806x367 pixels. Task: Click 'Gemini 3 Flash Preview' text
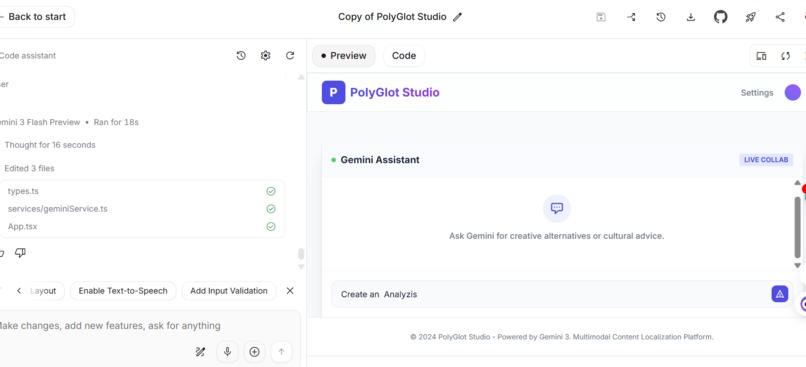click(40, 122)
